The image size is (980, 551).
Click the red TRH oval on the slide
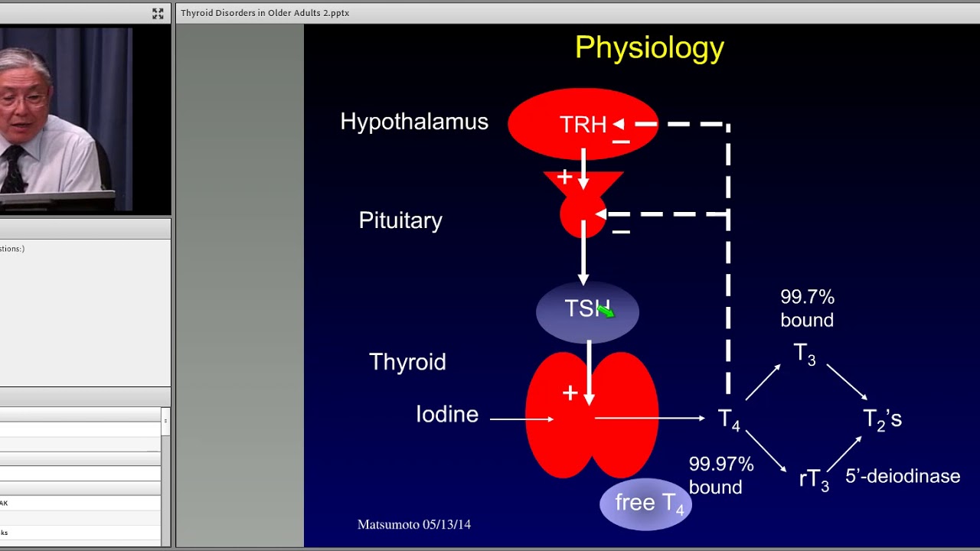[x=583, y=124]
